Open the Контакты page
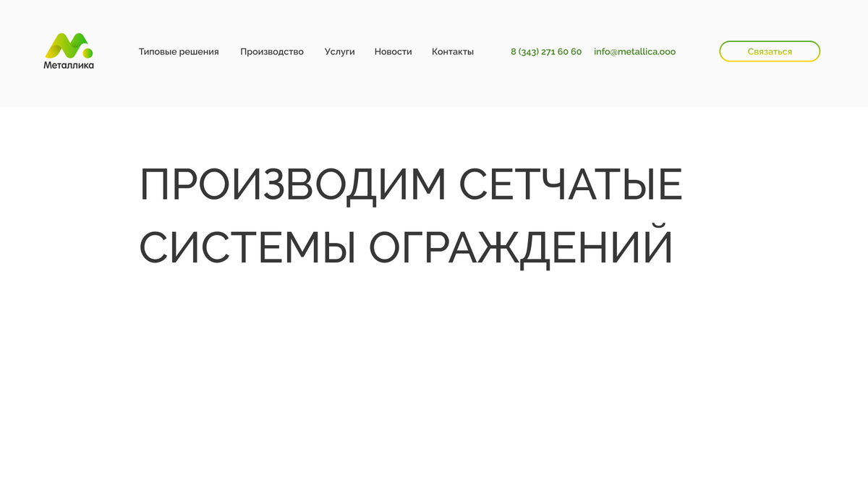The width and height of the screenshot is (868, 488). (x=453, y=52)
